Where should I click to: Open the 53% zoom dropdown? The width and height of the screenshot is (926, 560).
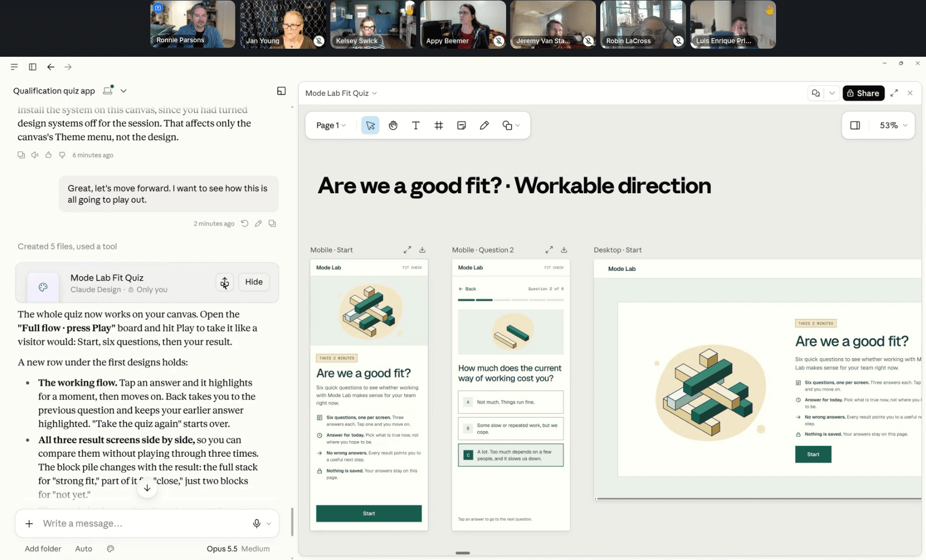(x=893, y=125)
